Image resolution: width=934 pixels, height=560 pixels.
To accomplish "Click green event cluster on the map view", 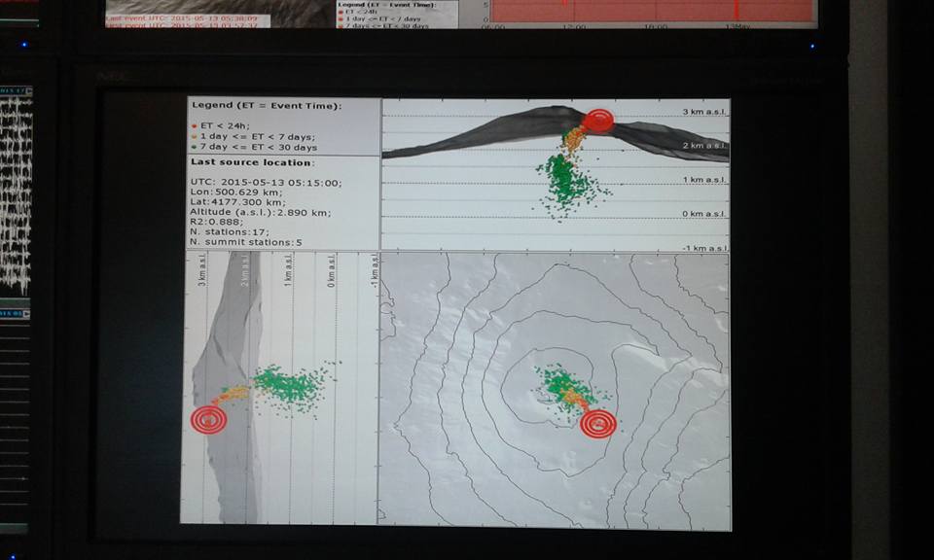I will pos(562,384).
